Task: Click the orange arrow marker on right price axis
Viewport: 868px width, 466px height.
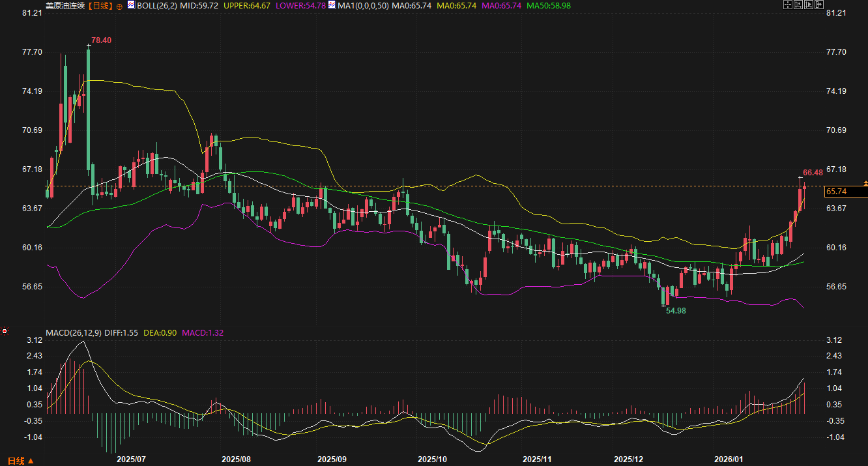Action: pyautogui.click(x=865, y=183)
